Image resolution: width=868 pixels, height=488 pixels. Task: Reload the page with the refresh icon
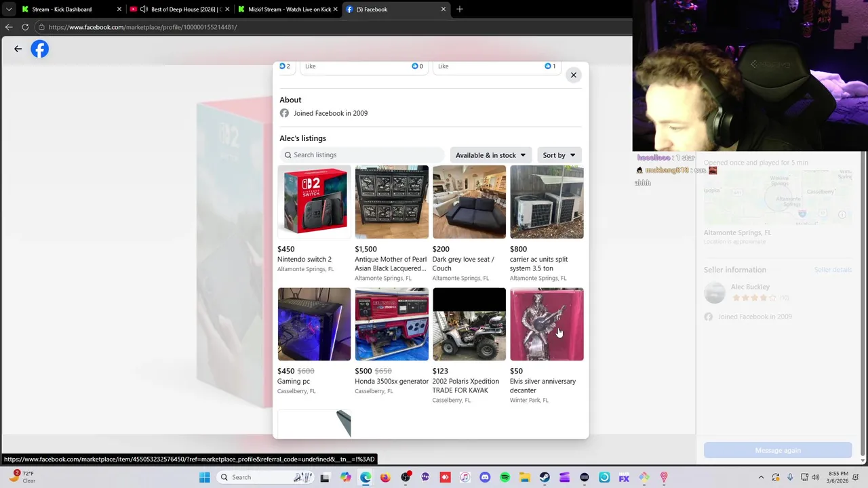click(x=25, y=27)
